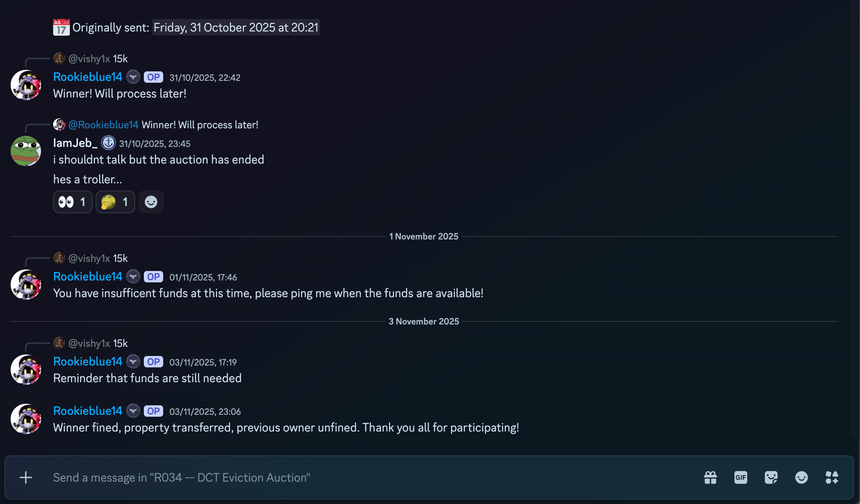Screen dimensions: 860x504
Task: Open Rookieblue14's profile via their username
Action: tap(88, 77)
